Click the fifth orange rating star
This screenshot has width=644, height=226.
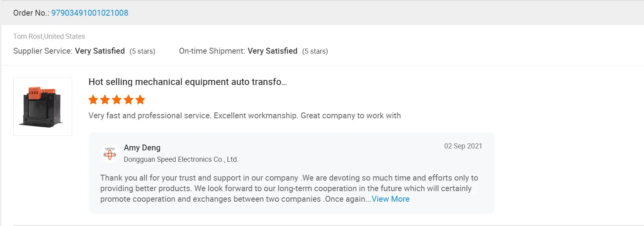point(140,100)
